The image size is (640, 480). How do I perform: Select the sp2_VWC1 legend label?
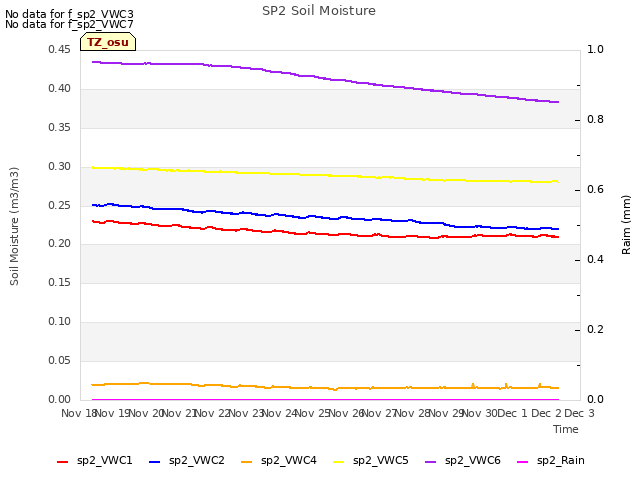click(x=104, y=460)
